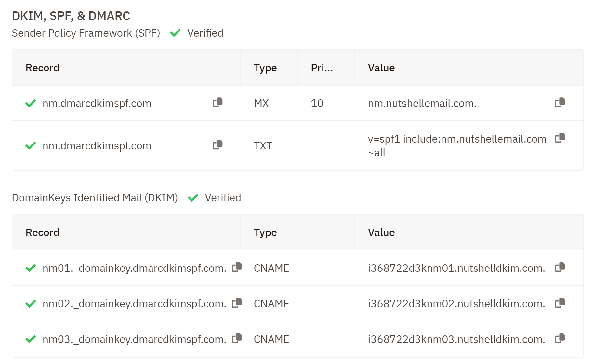The height and width of the screenshot is (364, 607).
Task: Select nm.dmarcdkimspf.com in the MX row
Action: [x=97, y=103]
